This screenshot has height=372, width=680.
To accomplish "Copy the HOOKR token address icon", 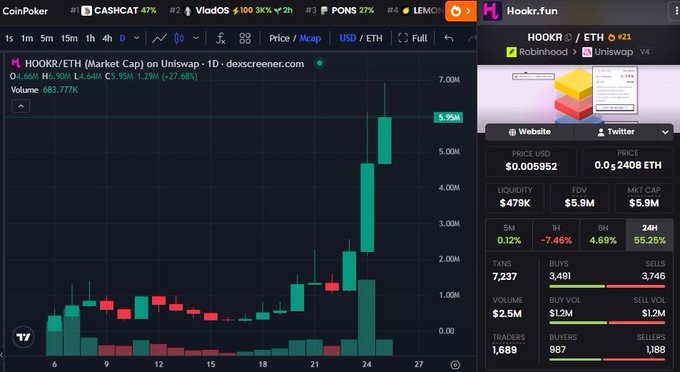I will [x=568, y=38].
